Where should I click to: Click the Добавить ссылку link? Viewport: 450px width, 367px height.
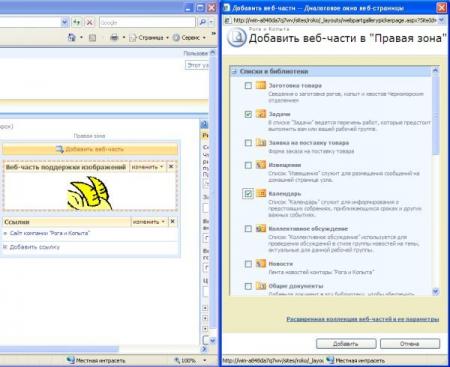pyautogui.click(x=35, y=247)
